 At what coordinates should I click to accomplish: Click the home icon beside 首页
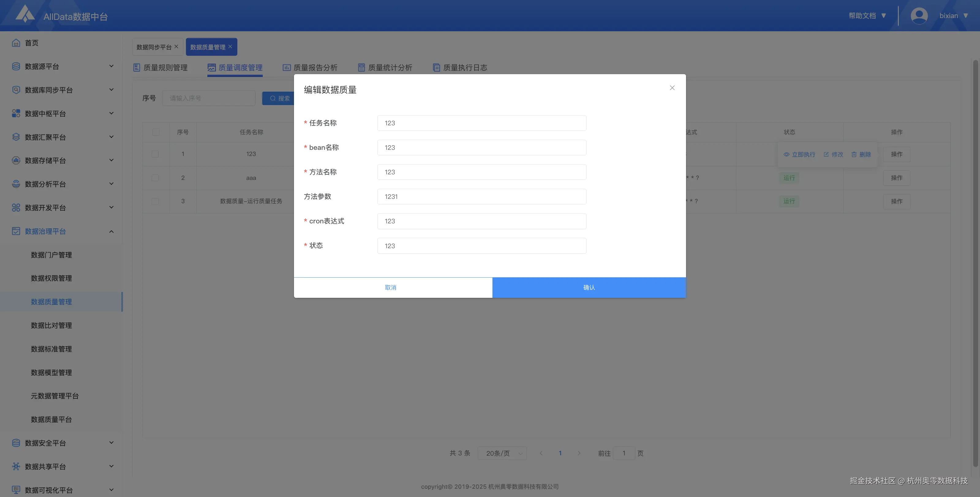[x=16, y=43]
